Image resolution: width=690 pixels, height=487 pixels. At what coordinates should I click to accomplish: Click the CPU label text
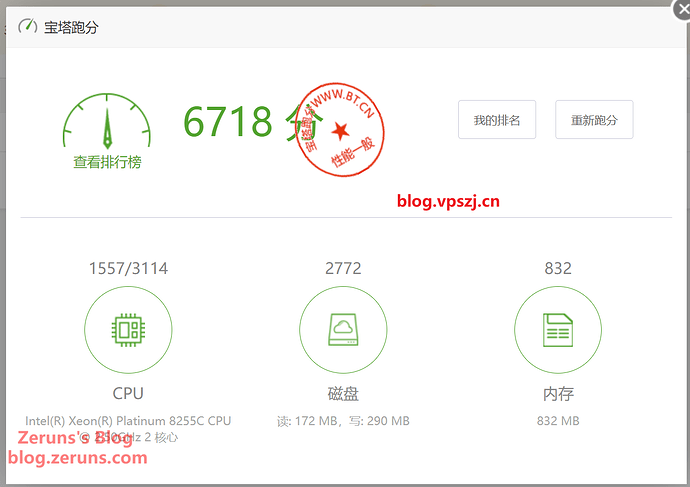(x=128, y=393)
